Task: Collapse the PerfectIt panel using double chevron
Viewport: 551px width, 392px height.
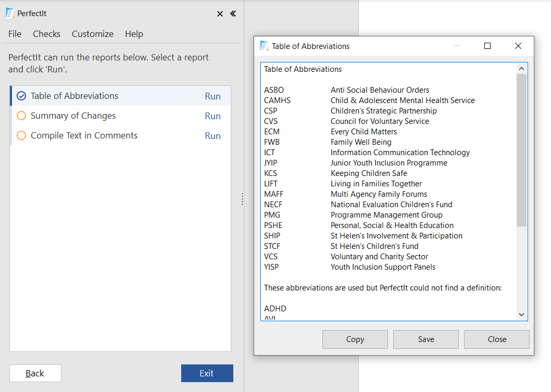Action: pyautogui.click(x=233, y=14)
